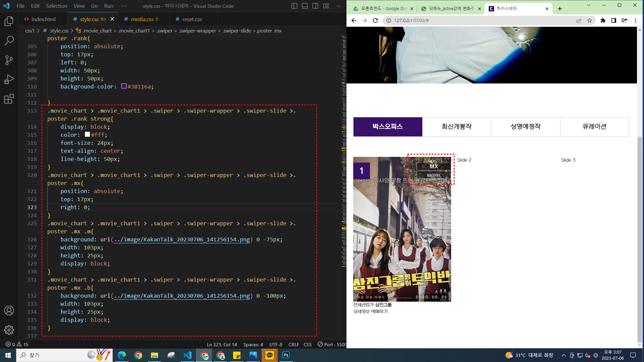Toggle the primary side bar layout button
The width and height of the screenshot is (644, 362).
pyautogui.click(x=294, y=6)
